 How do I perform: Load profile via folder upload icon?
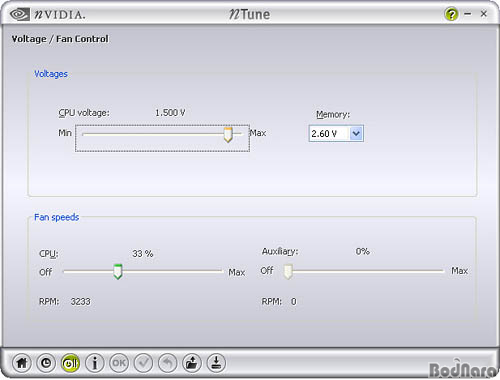[x=192, y=363]
